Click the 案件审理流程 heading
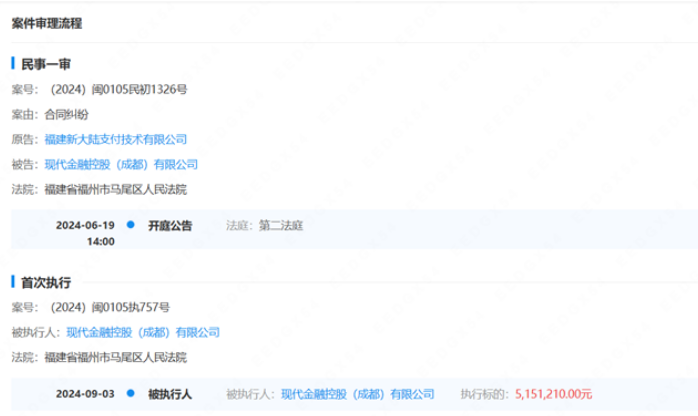Viewport: 698px width, 416px height. point(47,22)
